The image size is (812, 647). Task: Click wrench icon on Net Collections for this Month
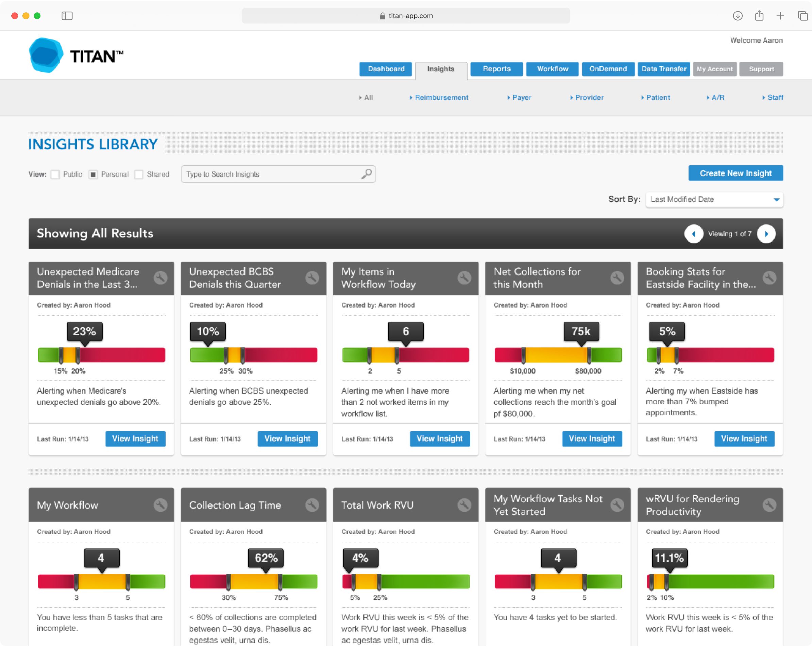617,278
